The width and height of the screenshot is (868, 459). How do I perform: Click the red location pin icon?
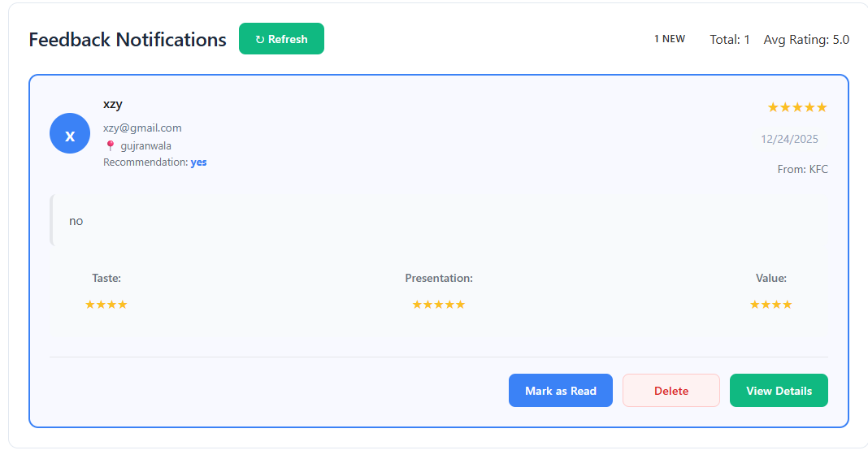111,146
